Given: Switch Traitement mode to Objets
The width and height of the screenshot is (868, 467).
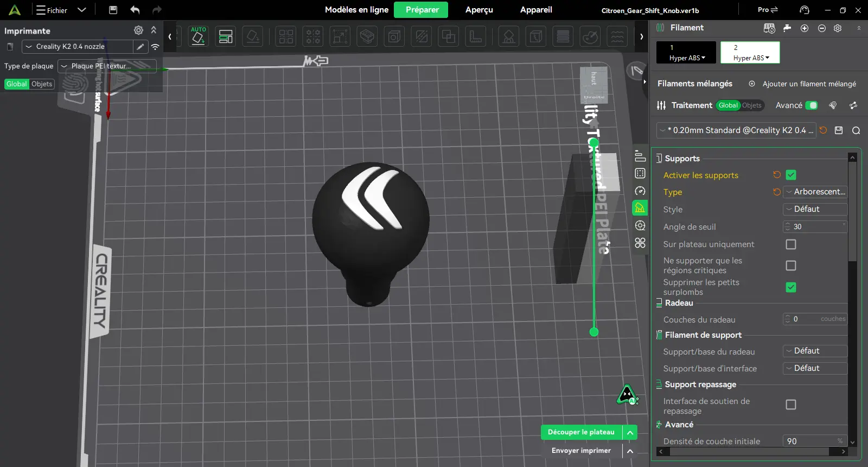Looking at the screenshot, I should (752, 105).
